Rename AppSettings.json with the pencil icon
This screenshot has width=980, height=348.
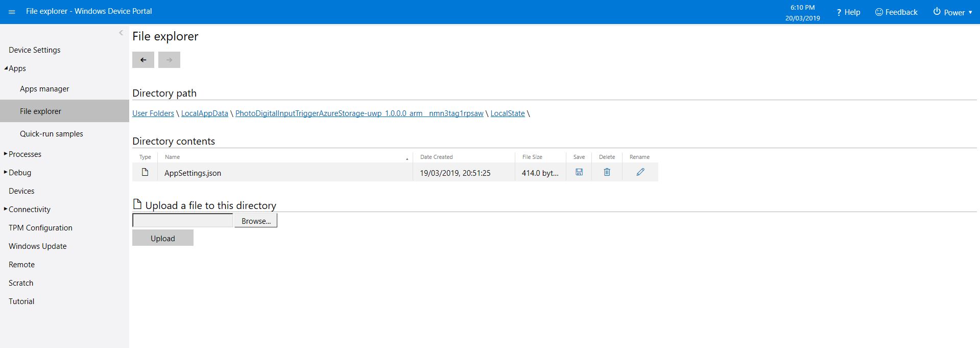coord(640,172)
